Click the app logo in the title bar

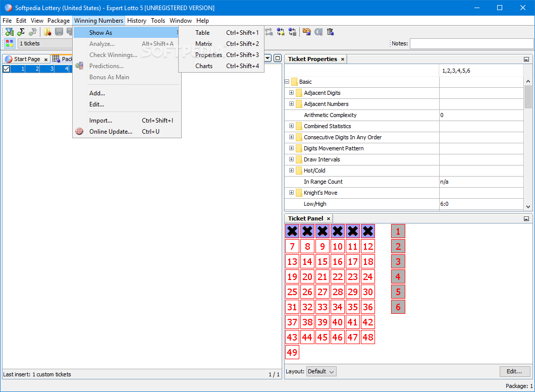coord(8,8)
